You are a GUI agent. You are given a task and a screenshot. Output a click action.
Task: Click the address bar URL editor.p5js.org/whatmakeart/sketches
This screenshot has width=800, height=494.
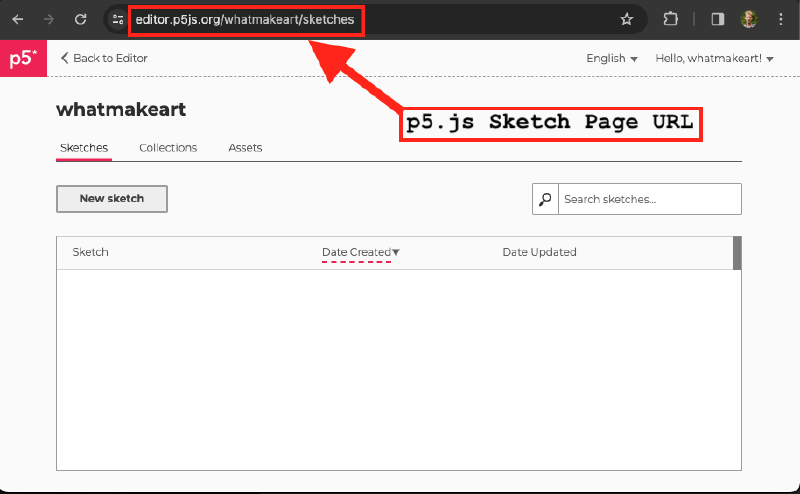click(245, 20)
